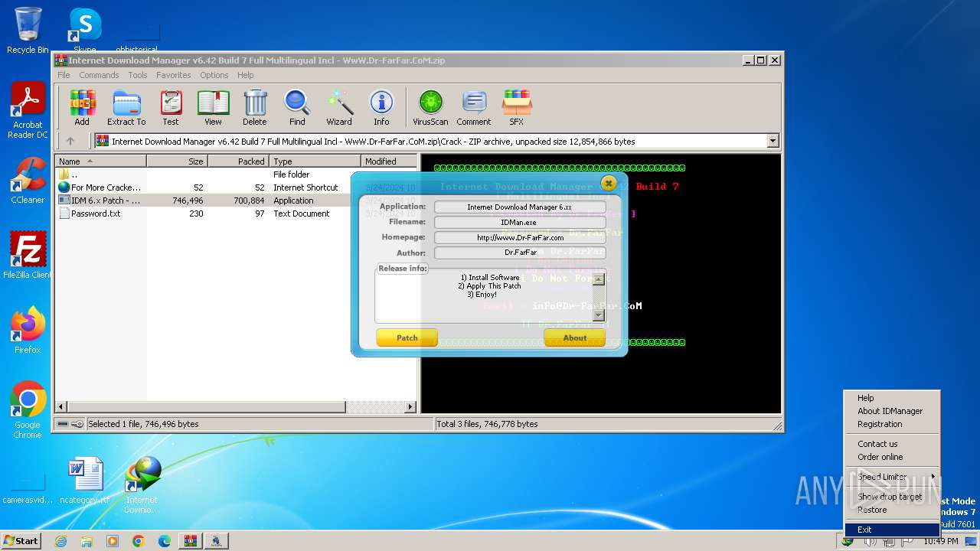
Task: Select Show drop target menu entry
Action: [x=892, y=497]
